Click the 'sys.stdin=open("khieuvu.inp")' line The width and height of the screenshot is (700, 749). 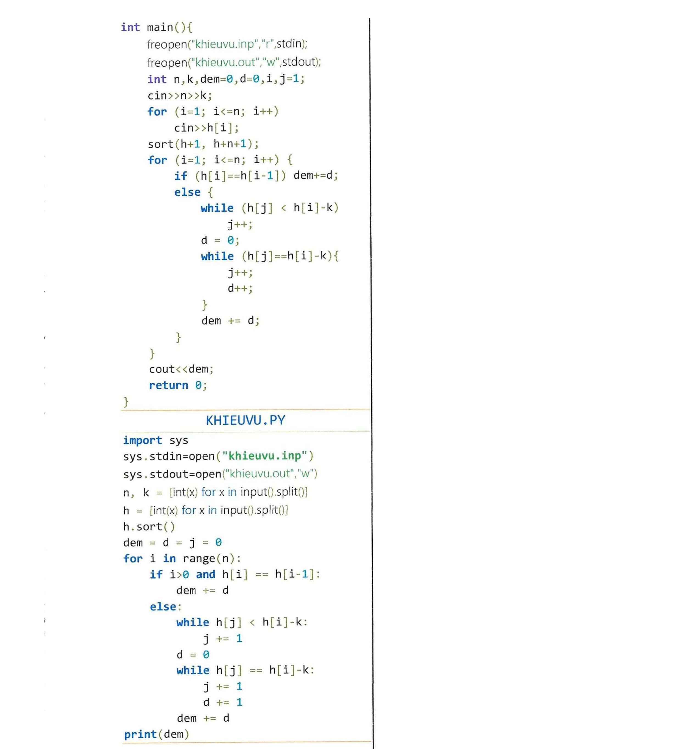click(218, 456)
